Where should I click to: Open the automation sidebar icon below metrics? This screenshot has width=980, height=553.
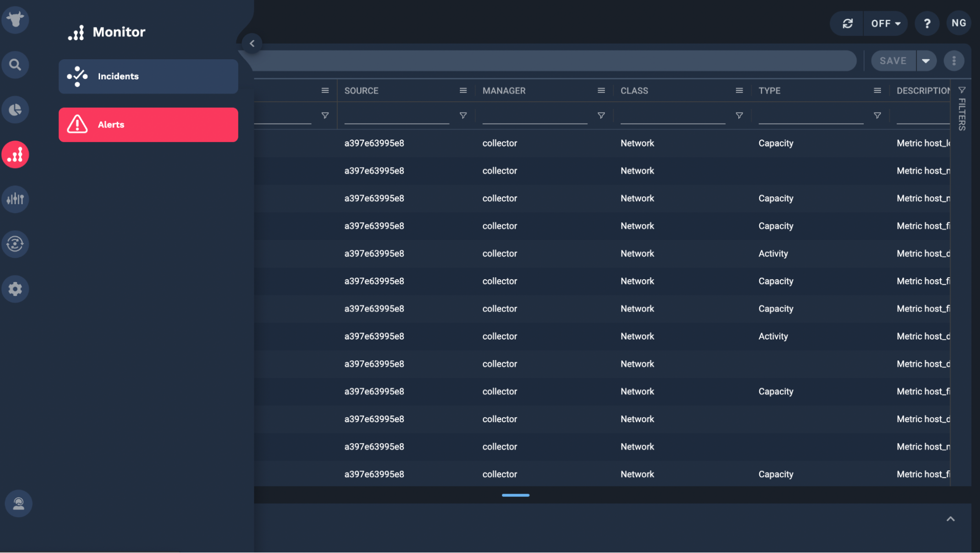point(15,244)
